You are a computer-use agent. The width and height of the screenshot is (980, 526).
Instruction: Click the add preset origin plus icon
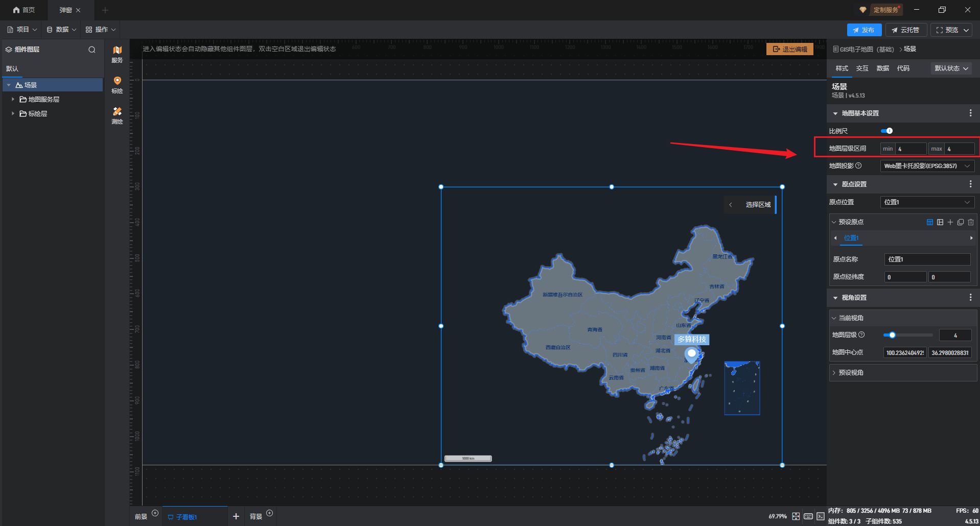coord(950,222)
